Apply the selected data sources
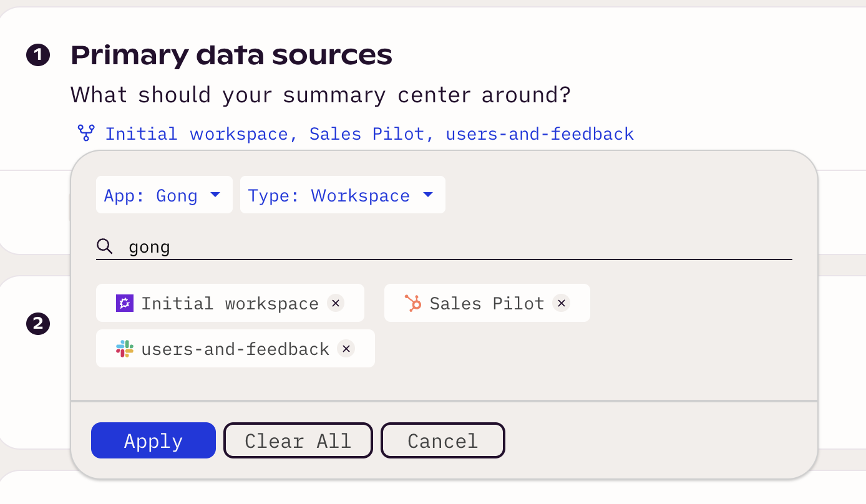Screen dimensions: 866x504 click(153, 441)
